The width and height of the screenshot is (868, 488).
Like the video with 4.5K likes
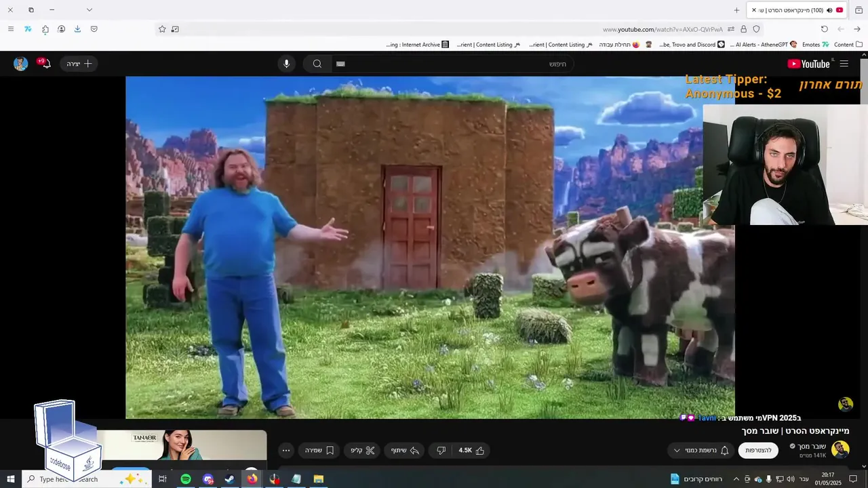coord(471,450)
